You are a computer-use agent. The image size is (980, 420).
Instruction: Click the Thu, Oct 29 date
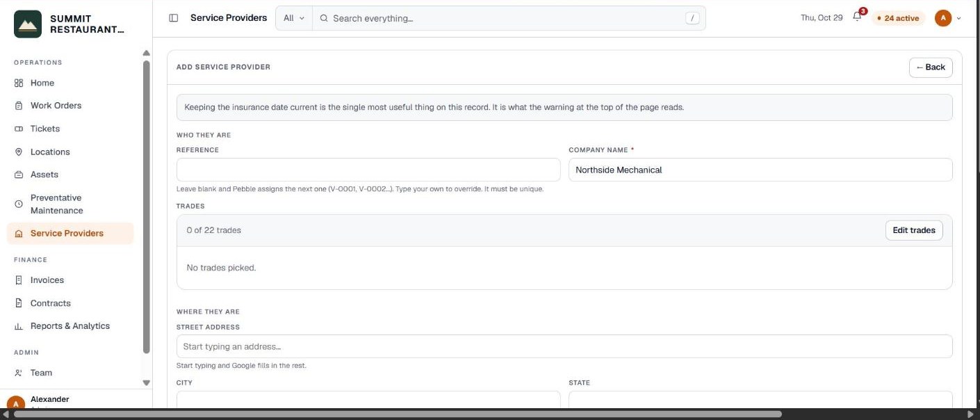(x=822, y=18)
